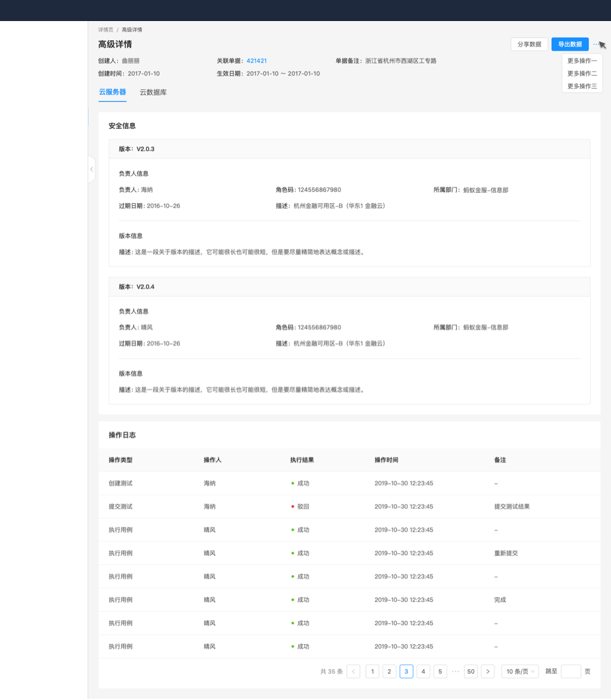Select the 提交测试 row cell
This screenshot has width=611, height=700.
click(120, 507)
